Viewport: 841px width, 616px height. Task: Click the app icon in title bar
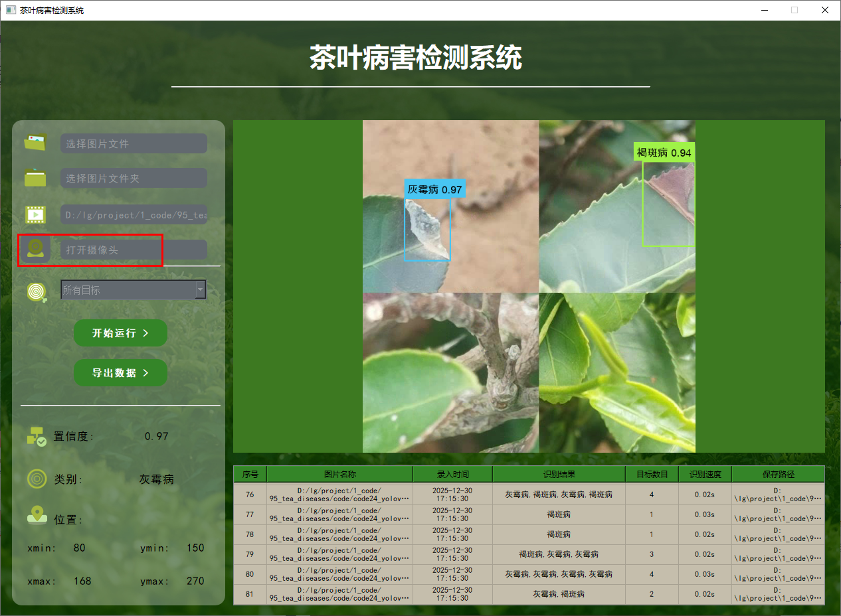[11, 11]
